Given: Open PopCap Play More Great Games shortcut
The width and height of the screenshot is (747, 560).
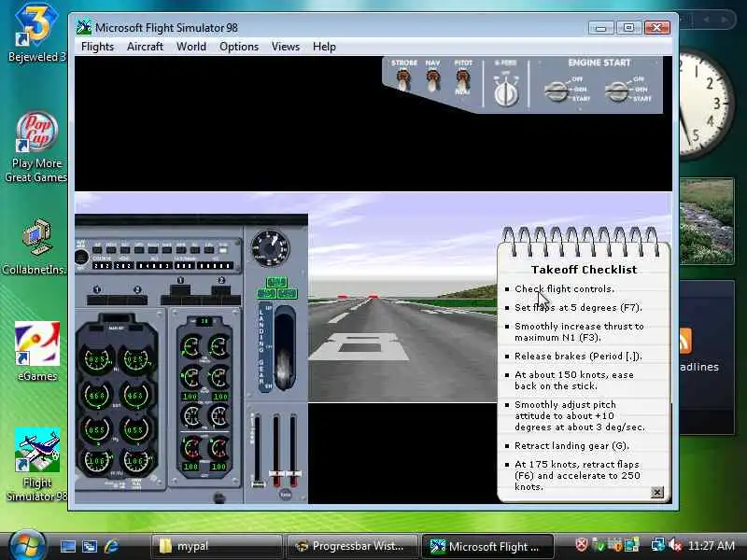Looking at the screenshot, I should point(36,147).
